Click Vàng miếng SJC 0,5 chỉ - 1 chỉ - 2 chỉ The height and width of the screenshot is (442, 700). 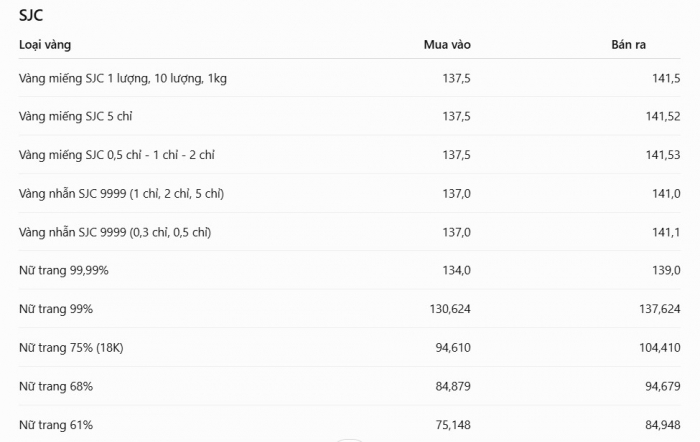[x=117, y=155]
